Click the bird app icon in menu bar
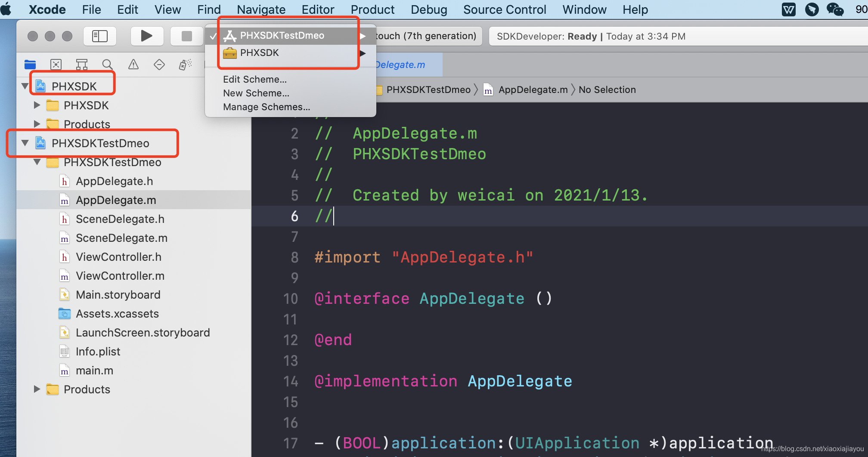This screenshot has height=457, width=868. [812, 9]
